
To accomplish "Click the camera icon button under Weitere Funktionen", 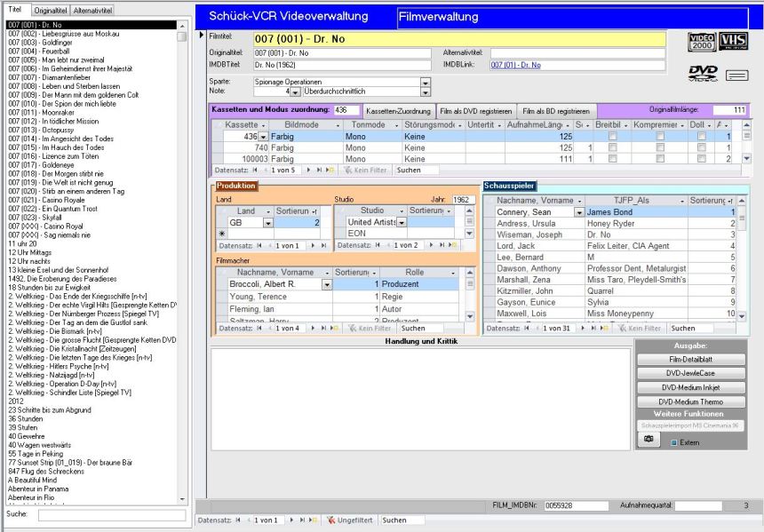I will (x=649, y=439).
